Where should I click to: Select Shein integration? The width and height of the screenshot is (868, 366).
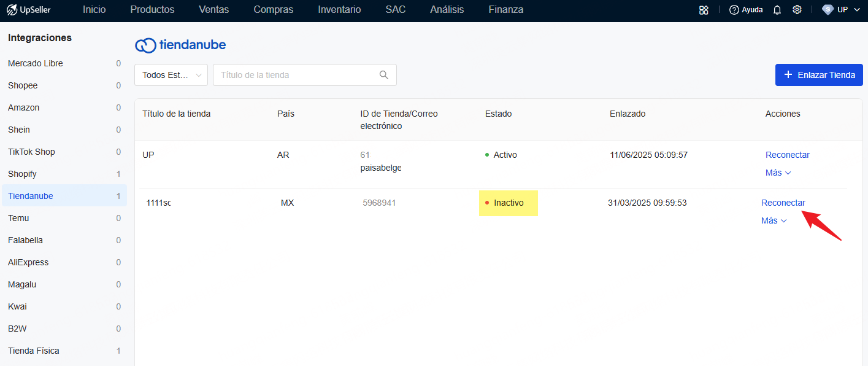(64, 130)
